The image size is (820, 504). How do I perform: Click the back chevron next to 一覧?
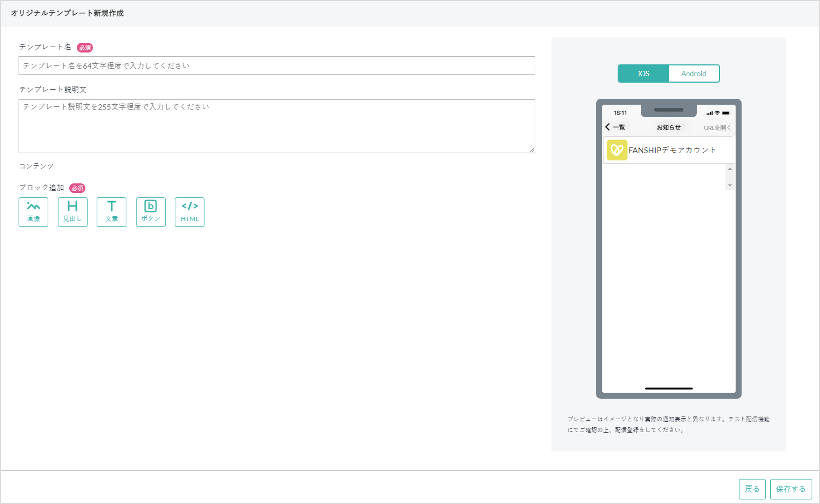pos(608,127)
